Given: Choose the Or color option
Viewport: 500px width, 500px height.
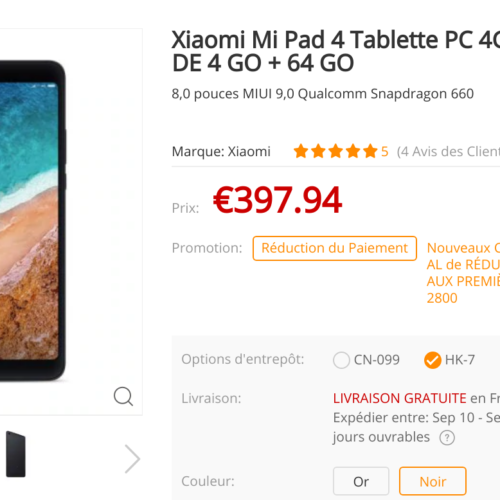Looking at the screenshot, I should point(361,481).
